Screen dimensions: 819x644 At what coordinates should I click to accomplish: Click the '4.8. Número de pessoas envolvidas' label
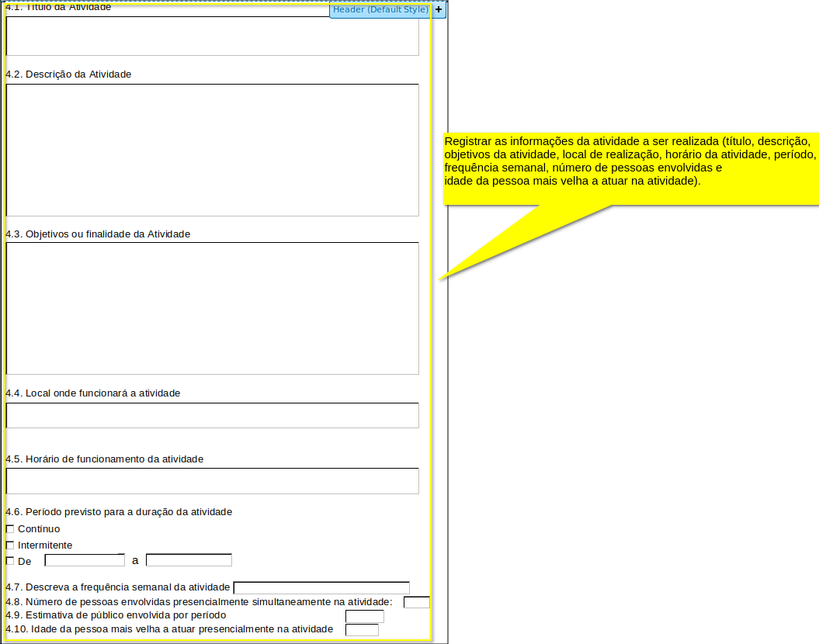[x=199, y=602]
